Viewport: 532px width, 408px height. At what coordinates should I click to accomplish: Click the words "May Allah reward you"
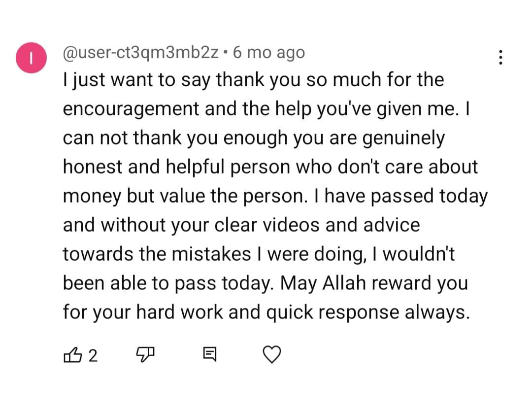pos(374,283)
